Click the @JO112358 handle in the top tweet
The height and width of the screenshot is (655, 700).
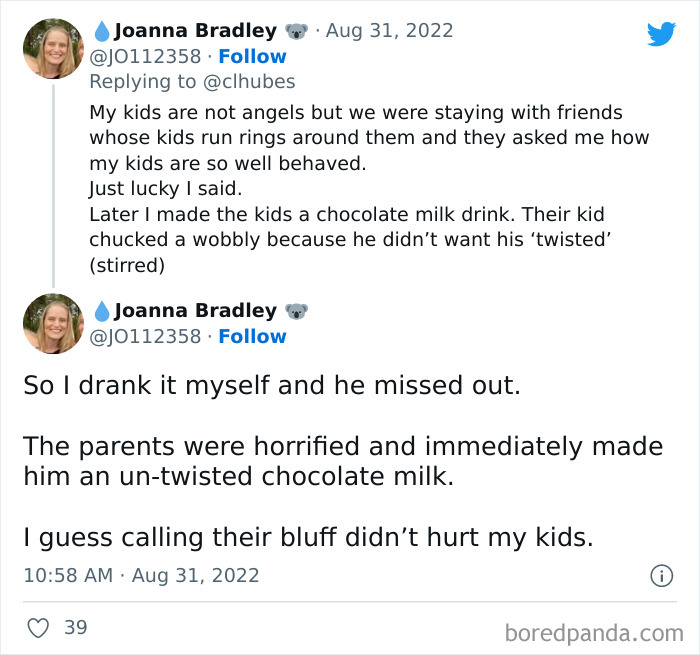click(x=145, y=56)
